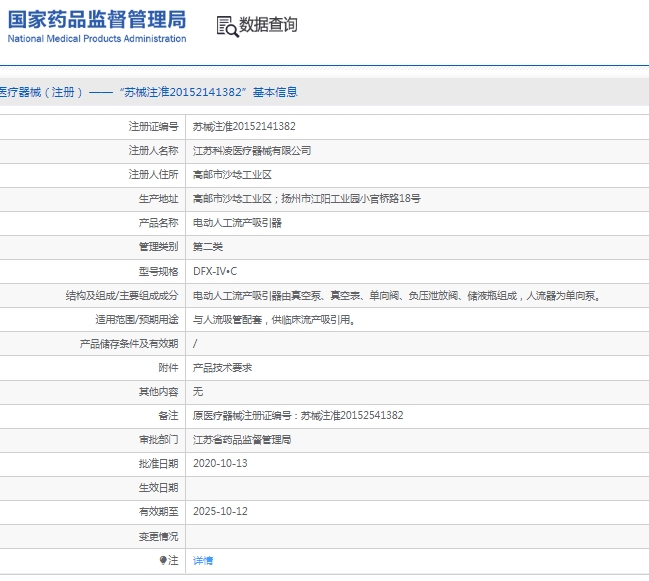Select intended use text 与人流吸管配套
Image resolution: width=649 pixels, height=581 pixels.
[x=274, y=319]
